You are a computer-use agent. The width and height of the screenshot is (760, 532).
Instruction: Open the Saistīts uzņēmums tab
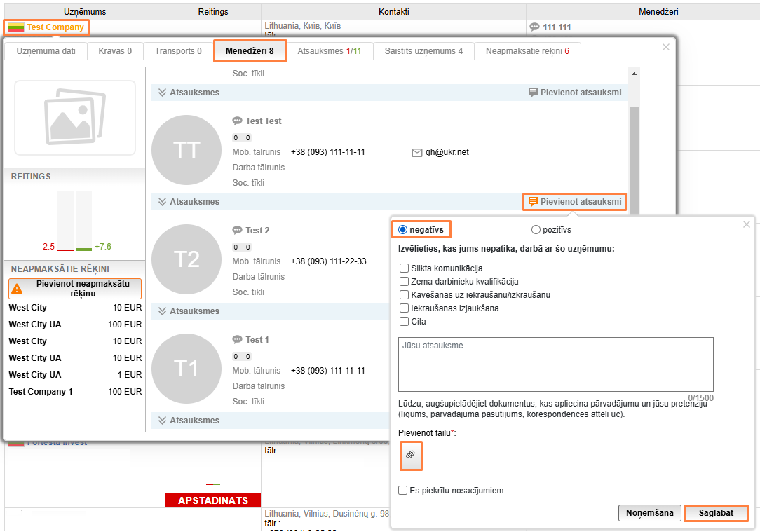423,51
